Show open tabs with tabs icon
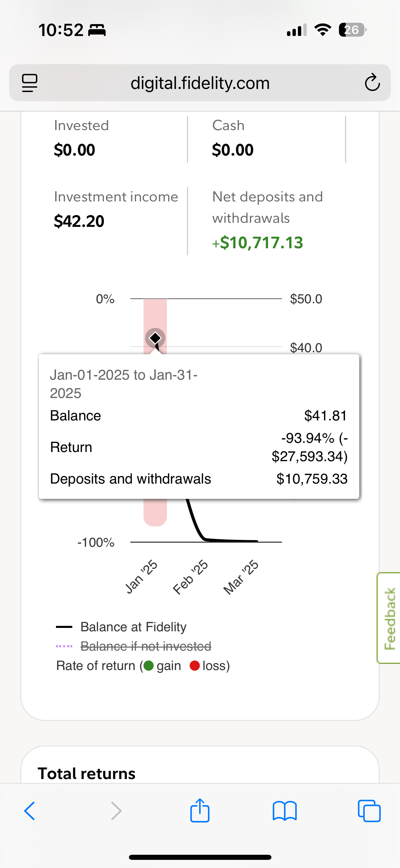The width and height of the screenshot is (400, 868). (369, 811)
